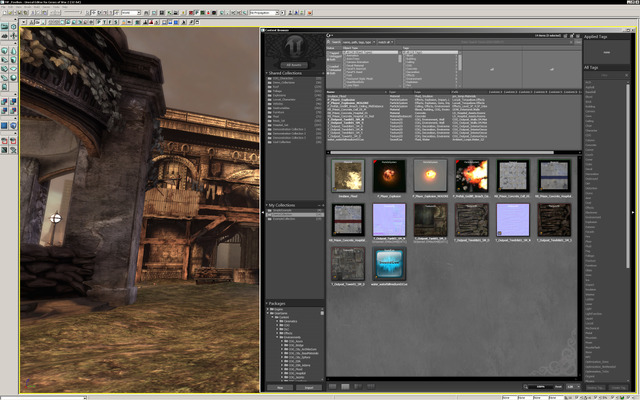Click the Import button below Packages
This screenshot has height=400, width=640.
[309, 385]
